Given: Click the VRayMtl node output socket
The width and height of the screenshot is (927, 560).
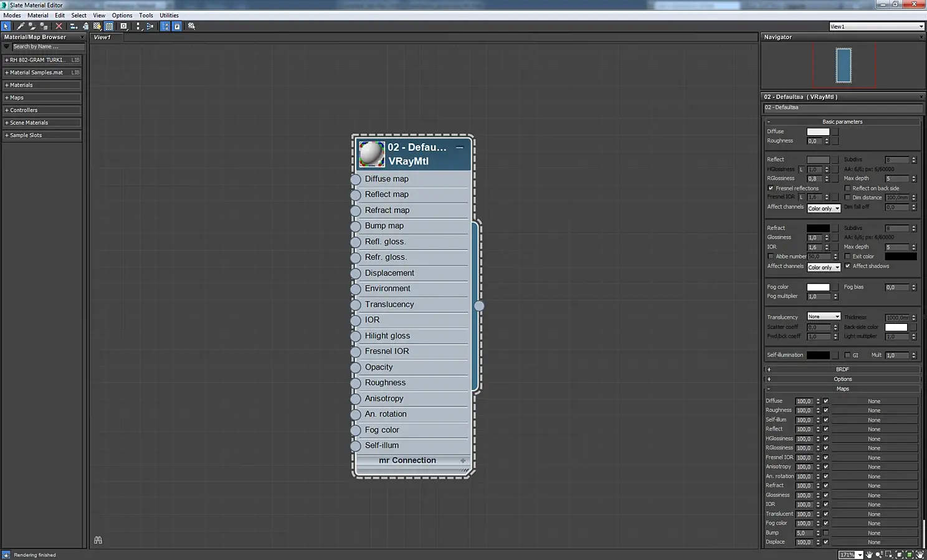Looking at the screenshot, I should [x=479, y=306].
